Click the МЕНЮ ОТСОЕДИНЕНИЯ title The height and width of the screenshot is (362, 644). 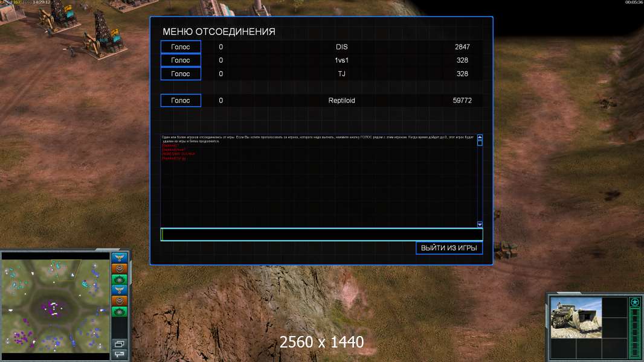219,31
